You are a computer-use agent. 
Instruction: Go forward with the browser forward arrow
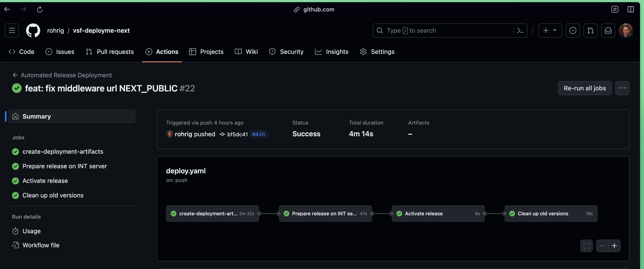pos(23,9)
